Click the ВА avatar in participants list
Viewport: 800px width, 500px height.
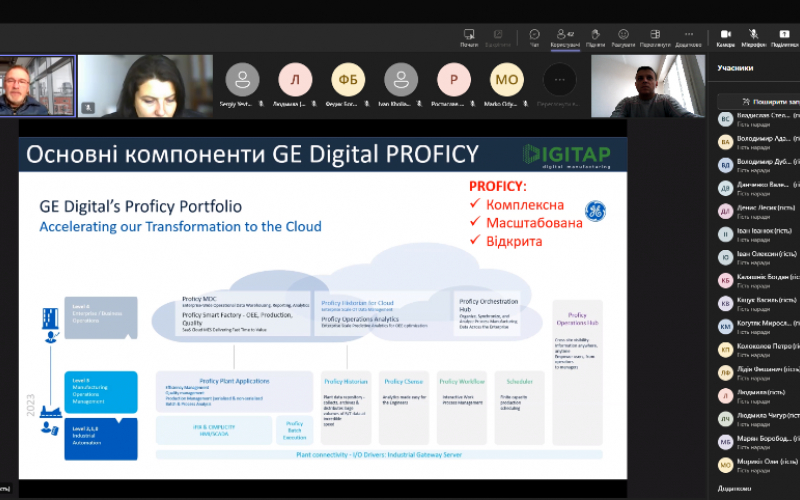pos(726,142)
